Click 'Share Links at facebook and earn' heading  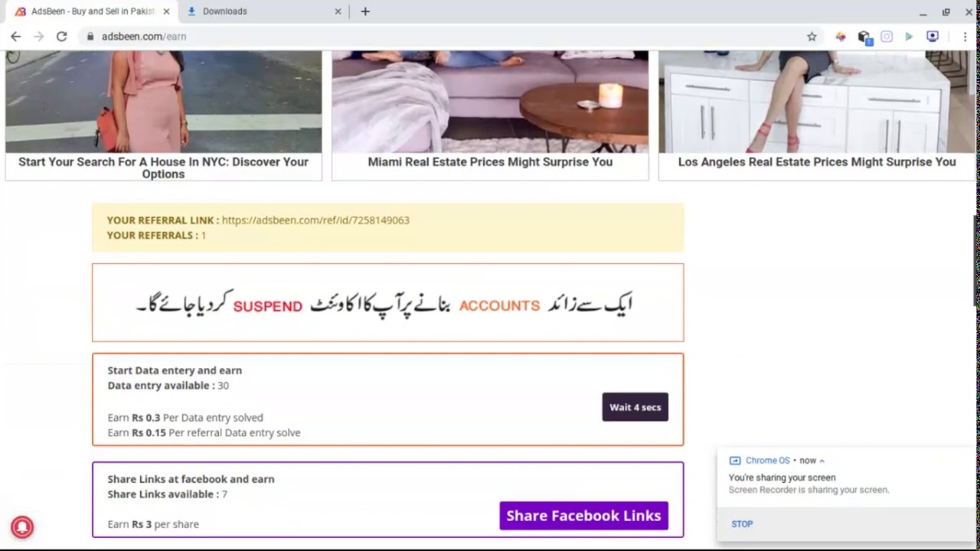tap(191, 479)
